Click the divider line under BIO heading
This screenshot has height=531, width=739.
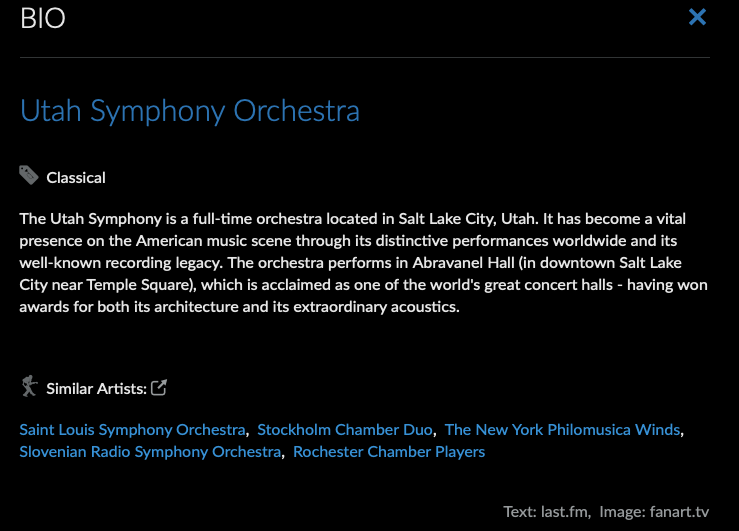click(x=365, y=57)
